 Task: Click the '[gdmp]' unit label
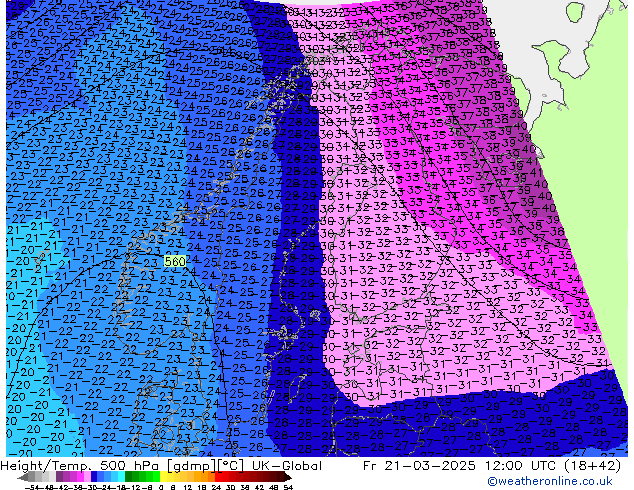(192, 466)
